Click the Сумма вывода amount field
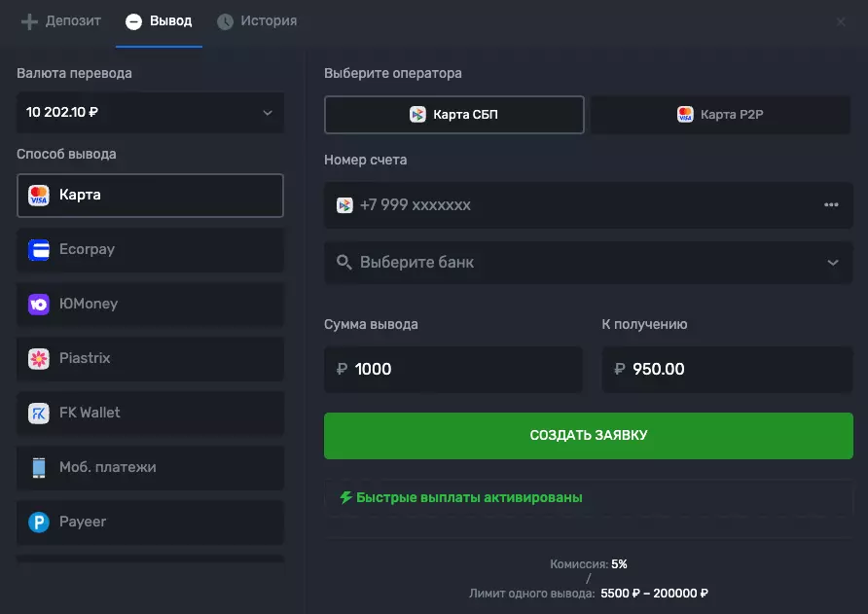This screenshot has width=868, height=614. (453, 370)
